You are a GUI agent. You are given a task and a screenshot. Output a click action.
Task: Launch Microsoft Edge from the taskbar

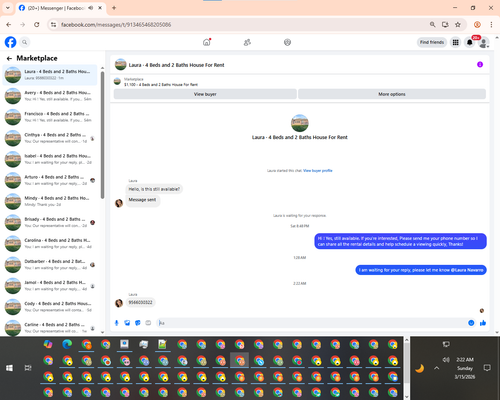[x=67, y=344]
